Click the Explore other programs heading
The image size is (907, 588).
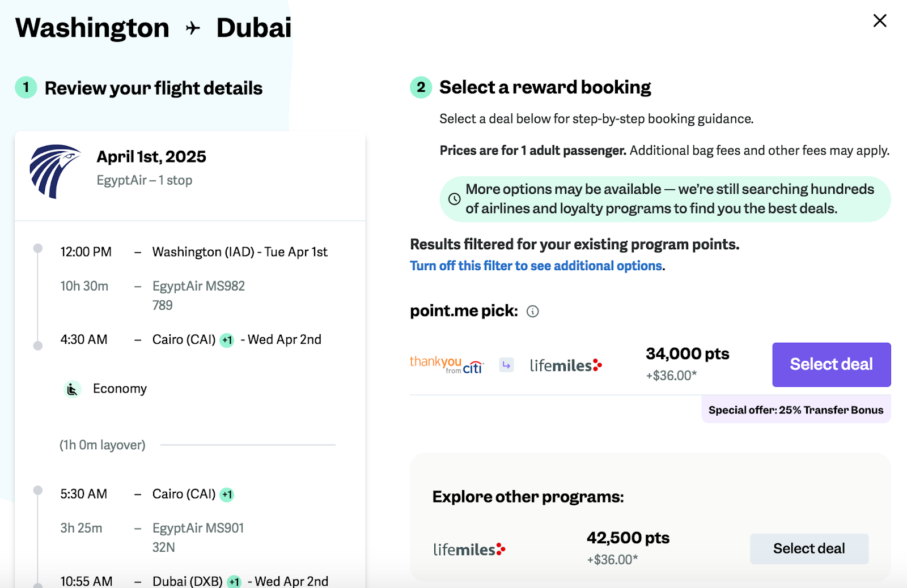pyautogui.click(x=528, y=497)
